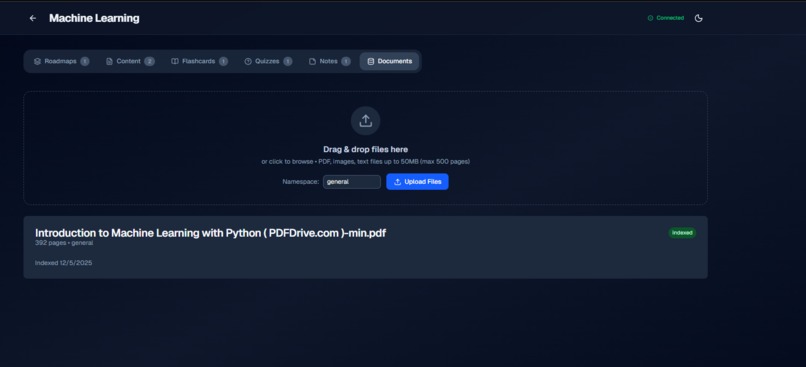Image resolution: width=806 pixels, height=367 pixels.
Task: Switch to the Content tab
Action: 130,61
